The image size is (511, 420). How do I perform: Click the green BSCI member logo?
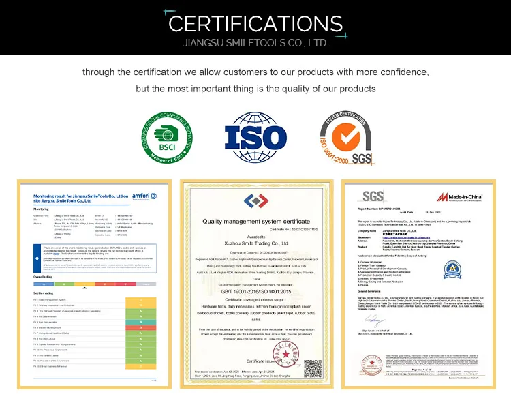tap(167, 138)
